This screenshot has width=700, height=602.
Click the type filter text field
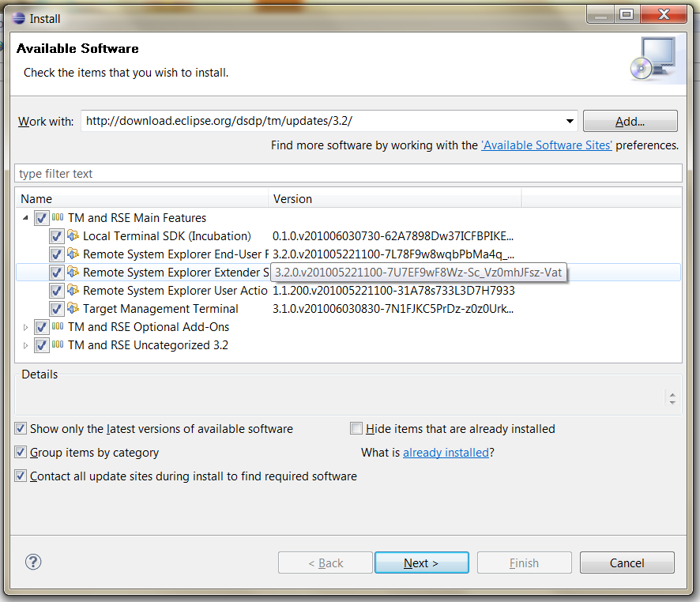pyautogui.click(x=348, y=173)
